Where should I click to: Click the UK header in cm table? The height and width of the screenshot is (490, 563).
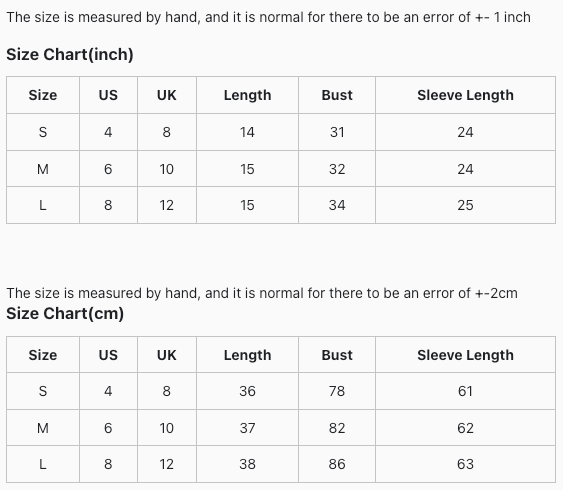[x=167, y=355]
